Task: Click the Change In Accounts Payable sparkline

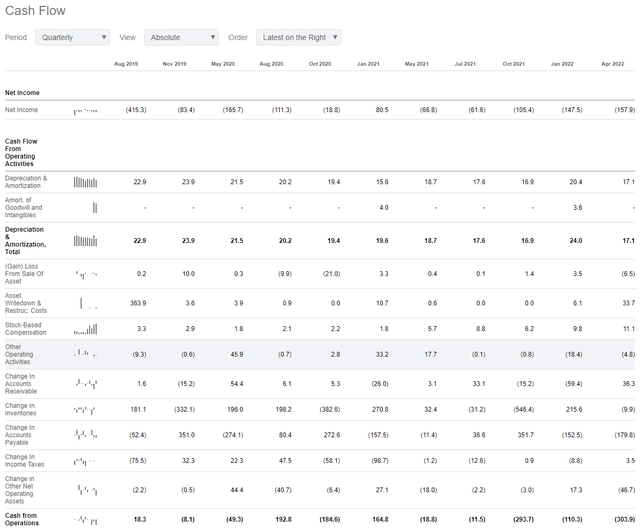Action: 85,435
